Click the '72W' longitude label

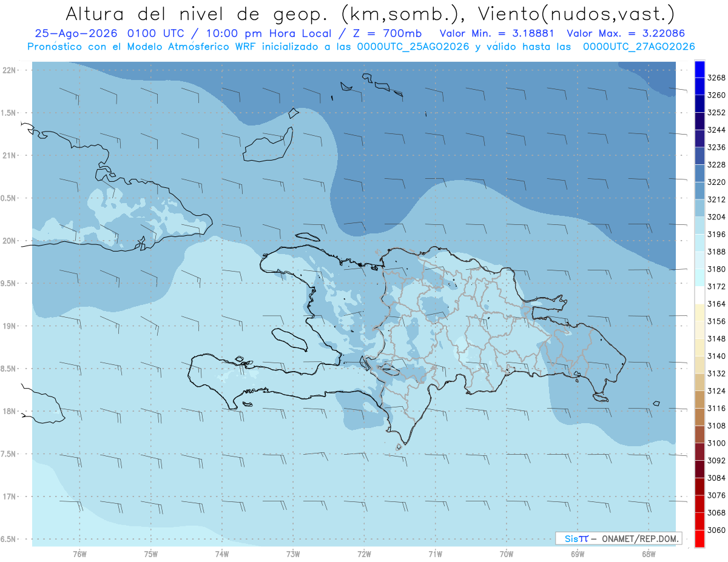click(x=364, y=554)
